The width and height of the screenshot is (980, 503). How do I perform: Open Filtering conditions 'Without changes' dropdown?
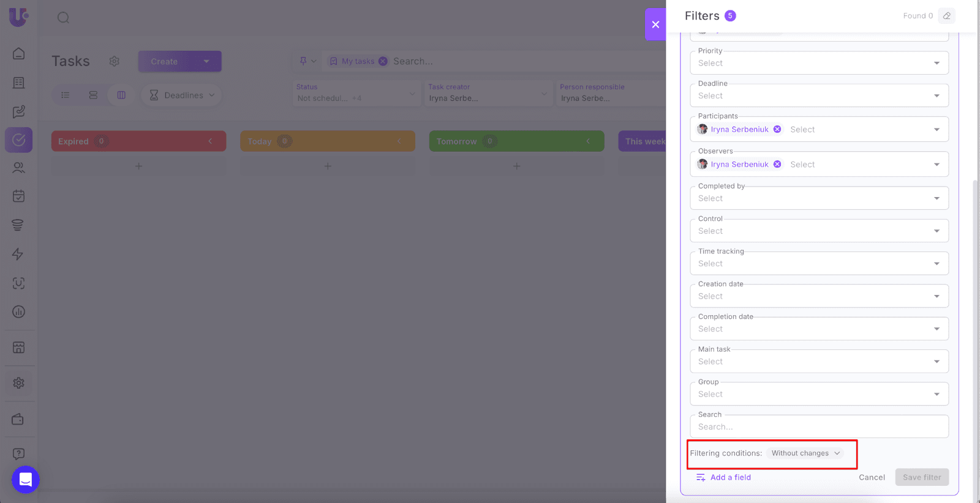(x=805, y=453)
